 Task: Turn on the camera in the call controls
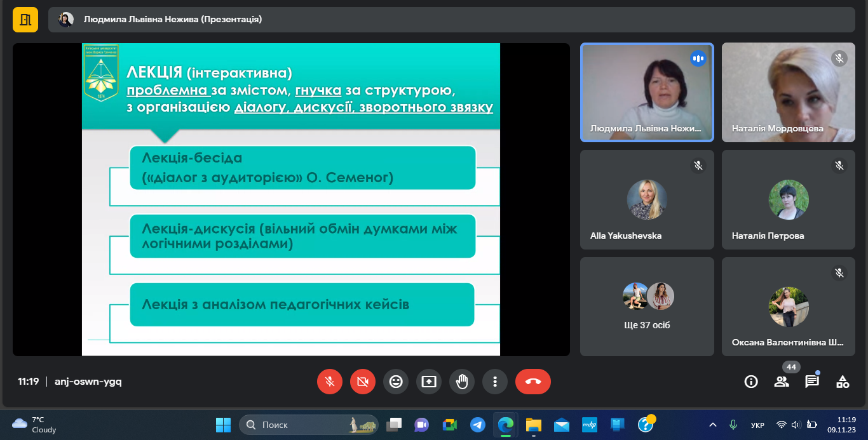coord(363,382)
